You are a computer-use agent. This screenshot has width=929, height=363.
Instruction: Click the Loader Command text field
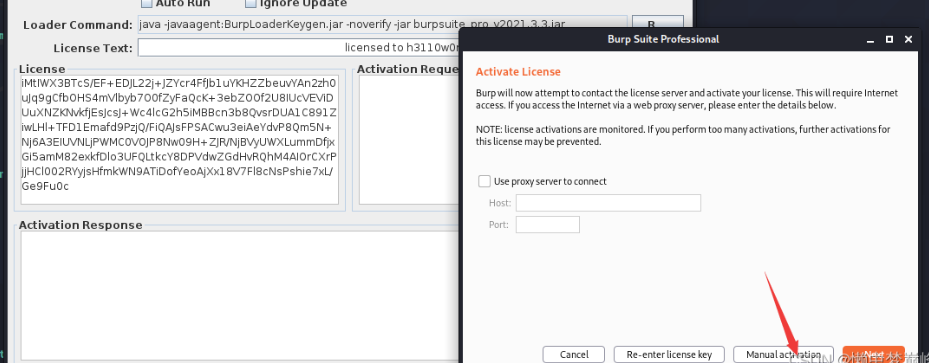tap(382, 25)
